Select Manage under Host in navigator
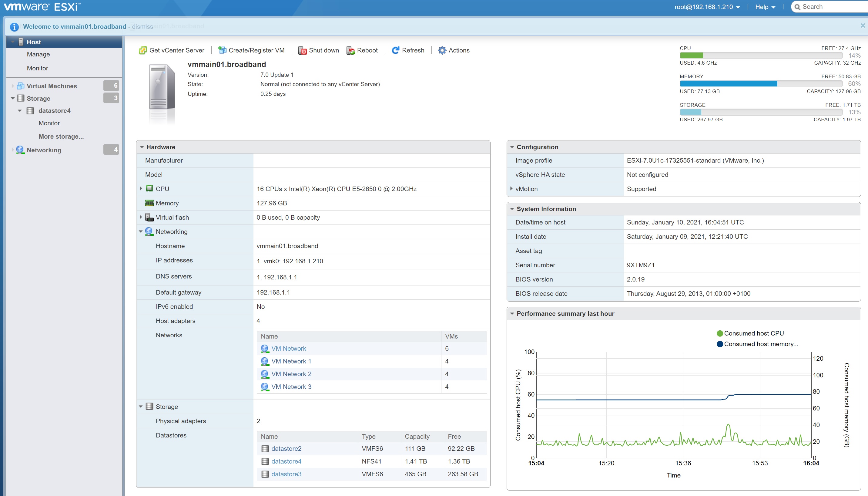 tap(38, 54)
